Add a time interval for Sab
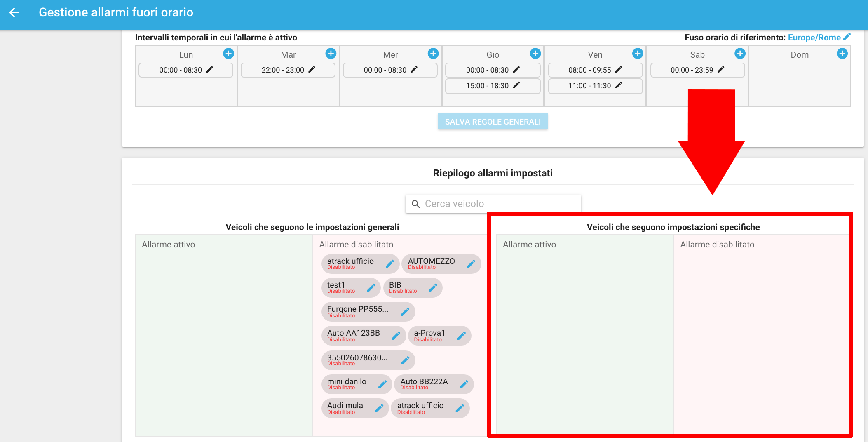Screen dimensions: 868x442 pos(740,54)
